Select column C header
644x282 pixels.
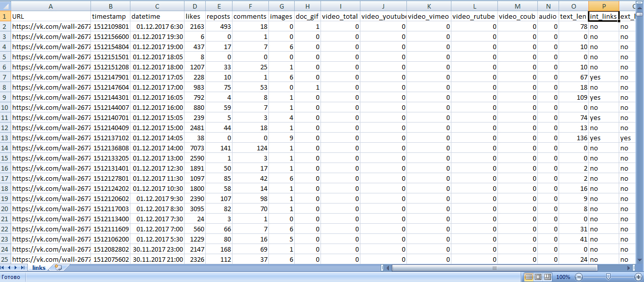157,6
